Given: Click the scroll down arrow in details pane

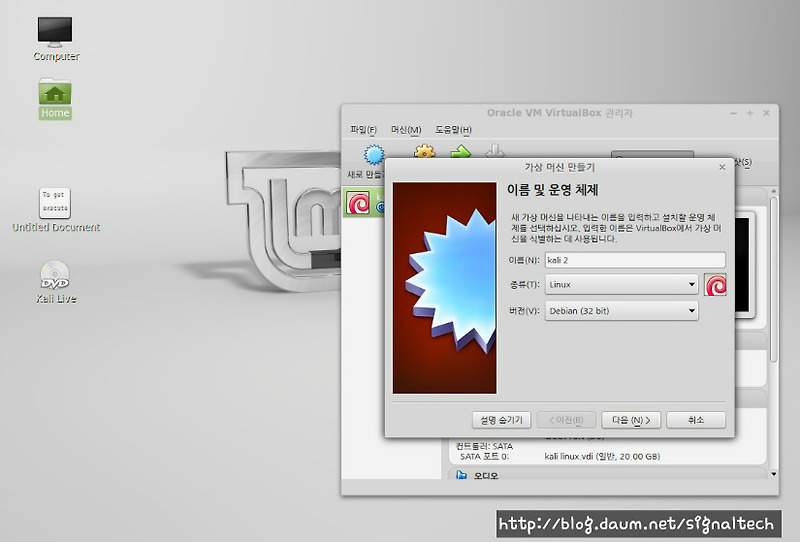Looking at the screenshot, I should 774,474.
